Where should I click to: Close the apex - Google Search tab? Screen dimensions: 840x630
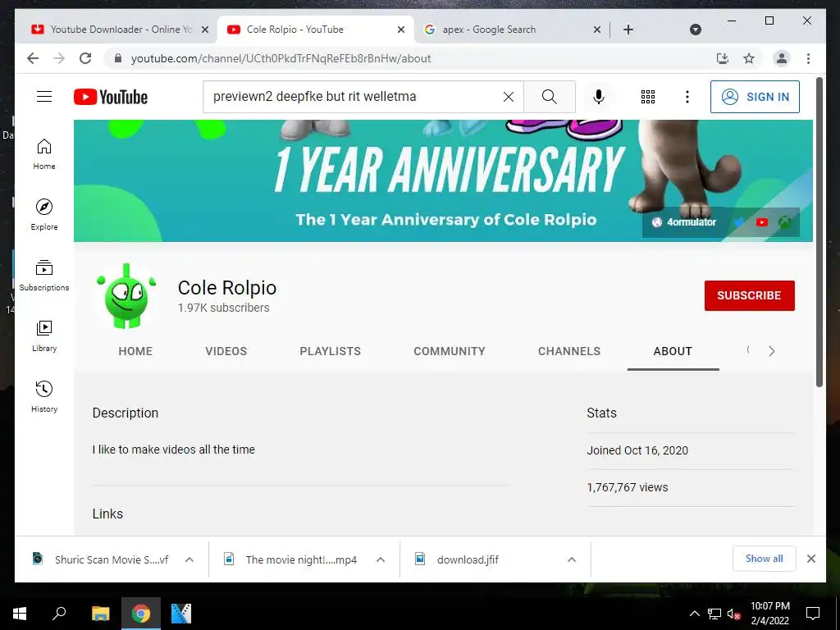597,30
